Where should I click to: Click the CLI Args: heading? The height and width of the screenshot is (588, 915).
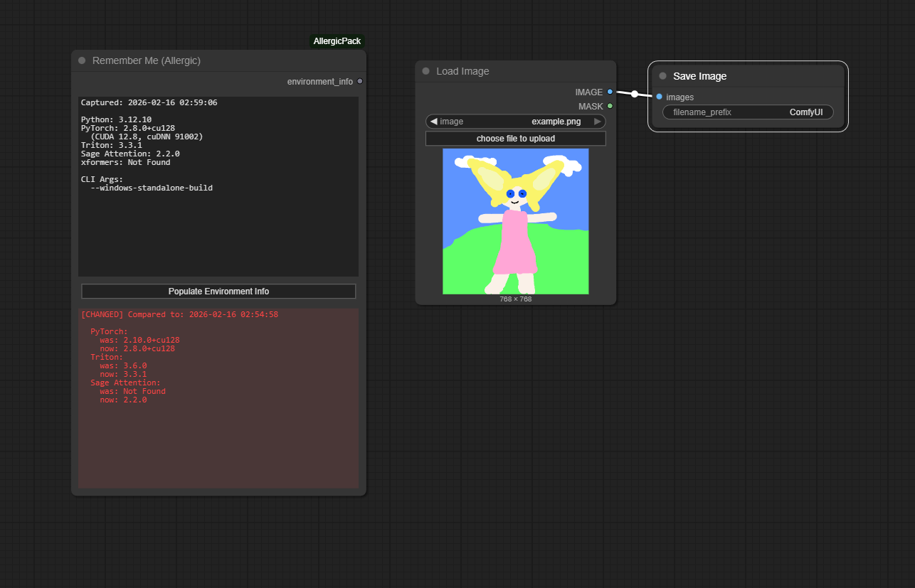coord(102,179)
